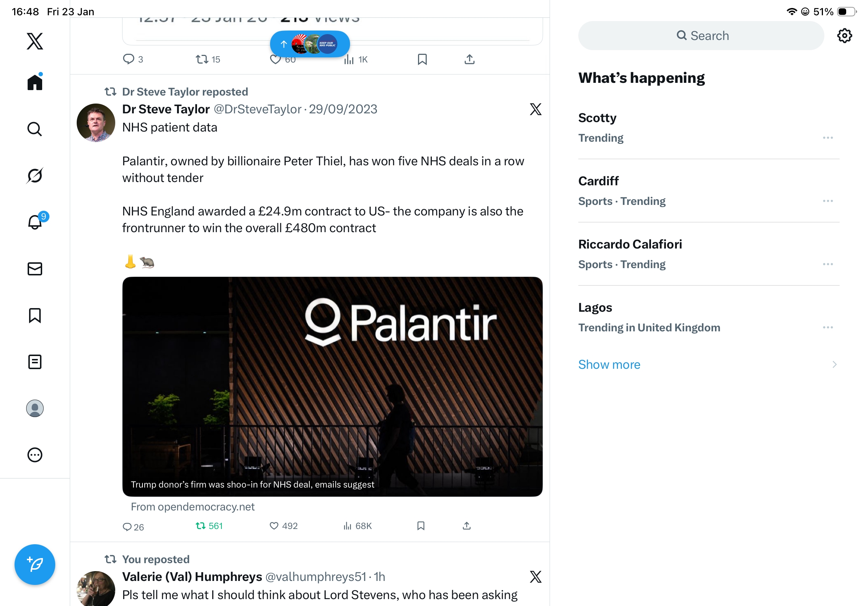Click Show more trends link

[609, 365]
